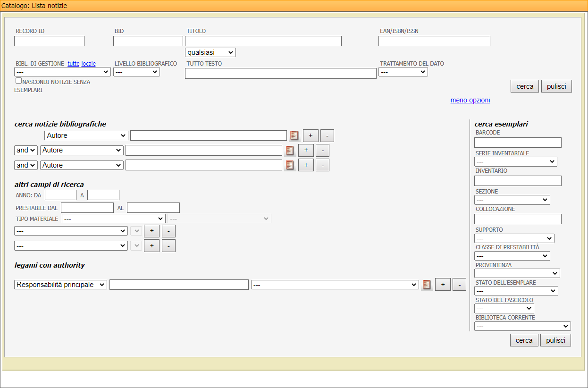
Task: Click the 'meno opzioni' link
Action: [470, 100]
